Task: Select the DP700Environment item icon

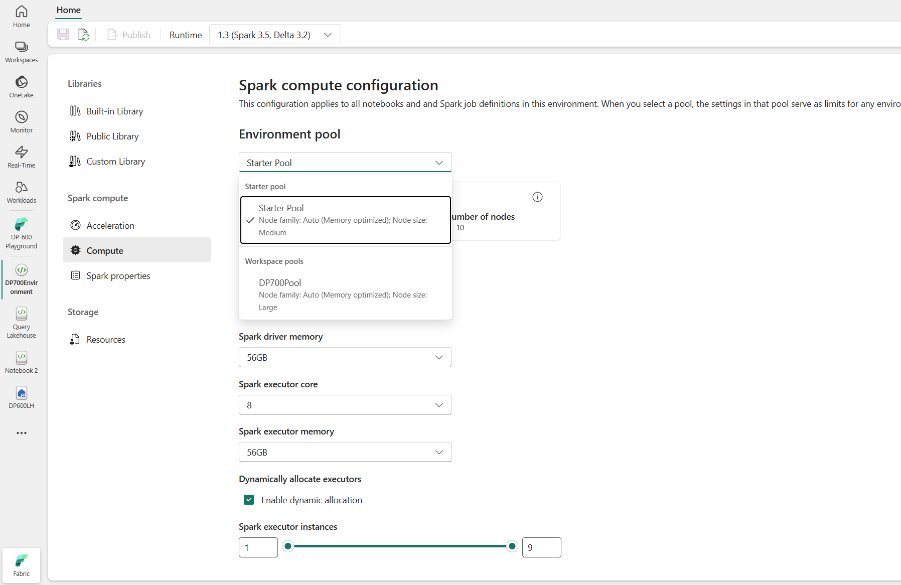Action: (x=21, y=270)
